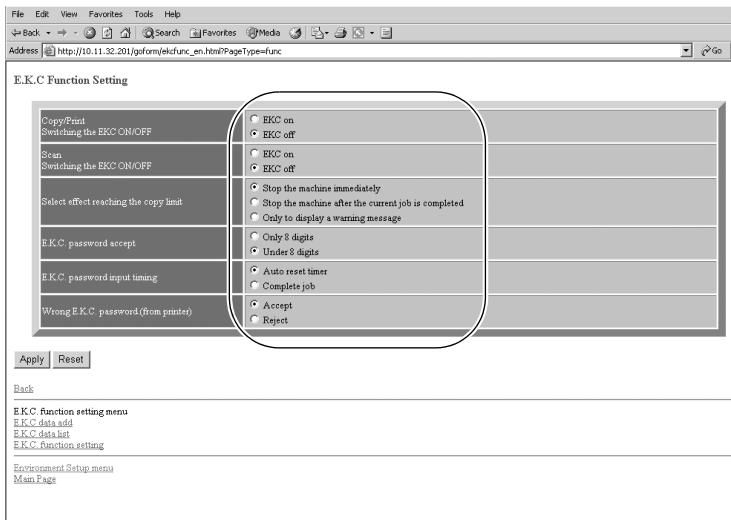The height and width of the screenshot is (520, 731).
Task: Go back with the Back arrow button
Action: (26, 33)
